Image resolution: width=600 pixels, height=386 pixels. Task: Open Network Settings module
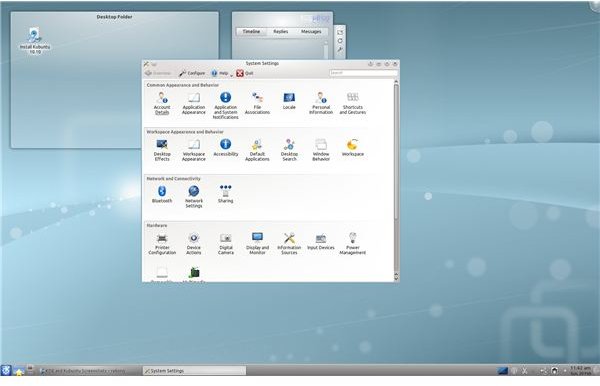point(194,196)
